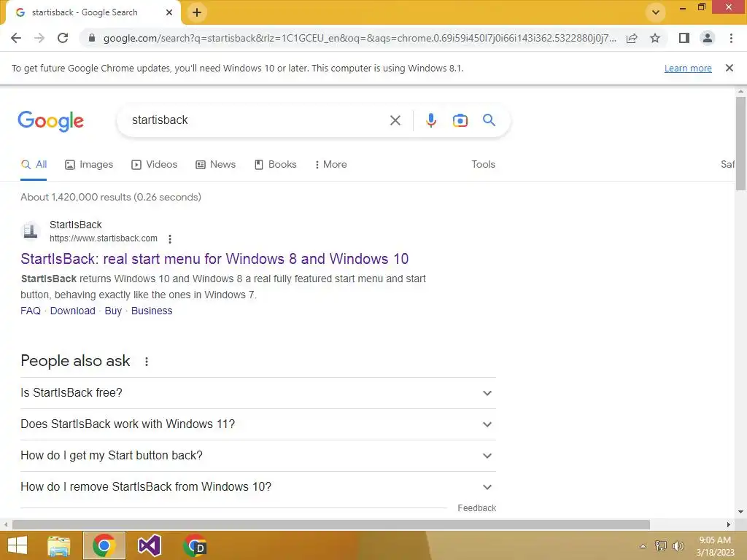Open the taskbar clock and date
The height and width of the screenshot is (560, 747).
(715, 546)
